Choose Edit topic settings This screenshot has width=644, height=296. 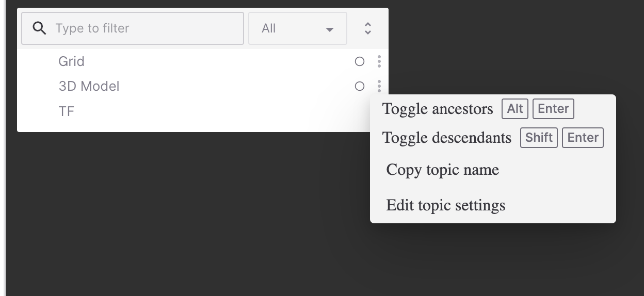[493, 205]
